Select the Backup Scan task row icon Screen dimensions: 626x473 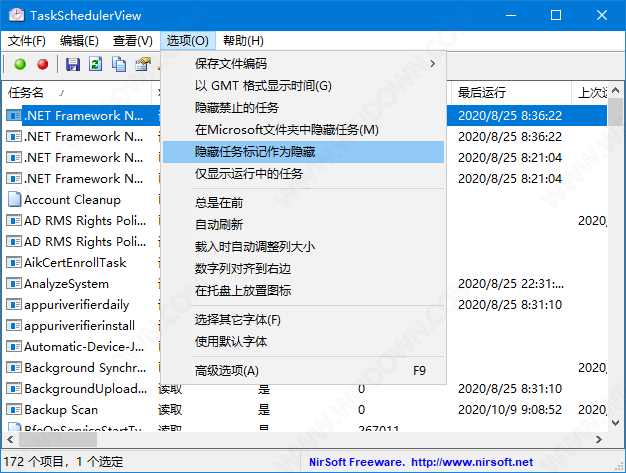(14, 410)
